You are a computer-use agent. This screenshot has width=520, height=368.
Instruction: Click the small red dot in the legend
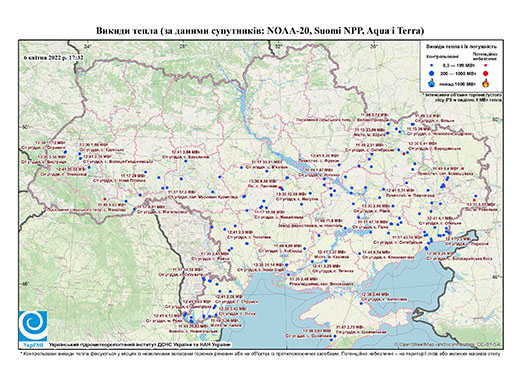point(485,66)
